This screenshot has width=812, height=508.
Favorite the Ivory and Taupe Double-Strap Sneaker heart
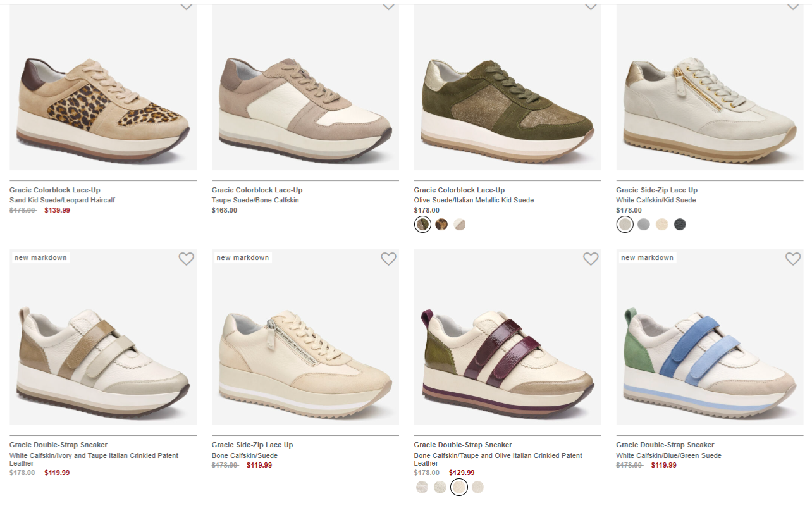point(186,259)
